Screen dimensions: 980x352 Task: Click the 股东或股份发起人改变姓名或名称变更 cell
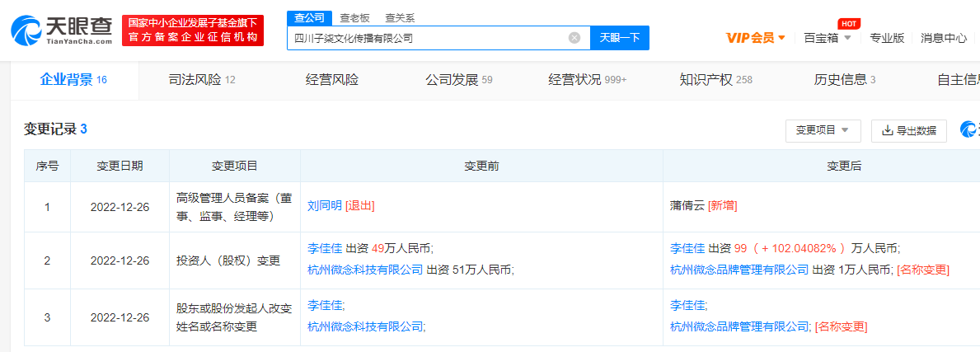point(234,317)
